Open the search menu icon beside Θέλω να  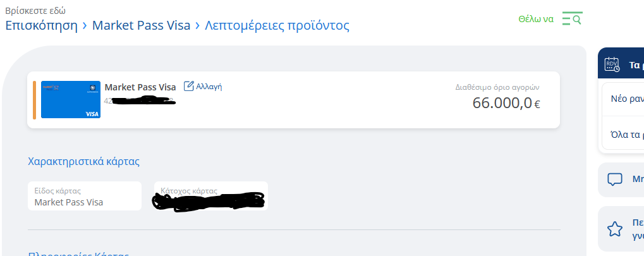coord(572,19)
